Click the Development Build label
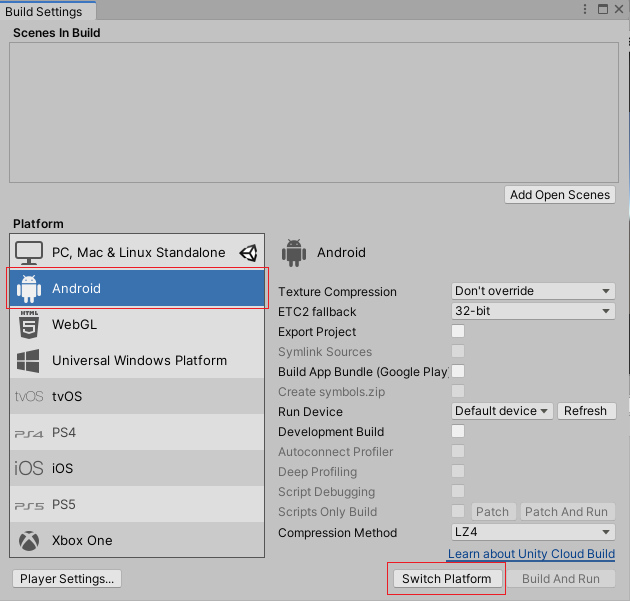The height and width of the screenshot is (601, 630). 331,432
